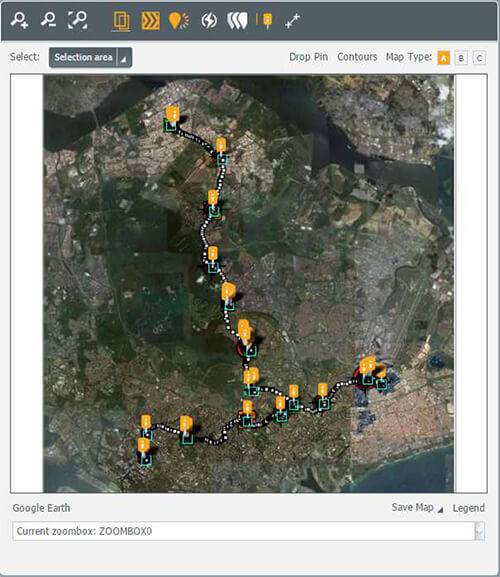Click the Google Earth link
Screen dimensions: 500x577
(41, 508)
